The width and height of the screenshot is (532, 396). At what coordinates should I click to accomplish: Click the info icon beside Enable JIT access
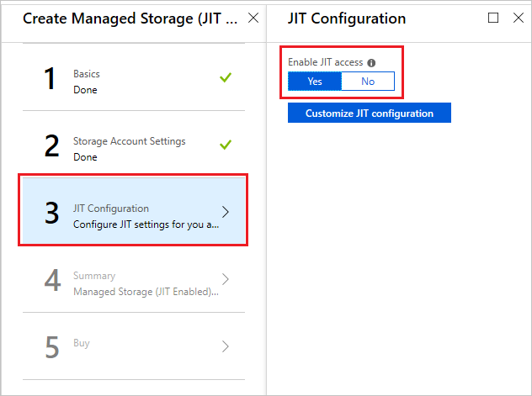(371, 63)
